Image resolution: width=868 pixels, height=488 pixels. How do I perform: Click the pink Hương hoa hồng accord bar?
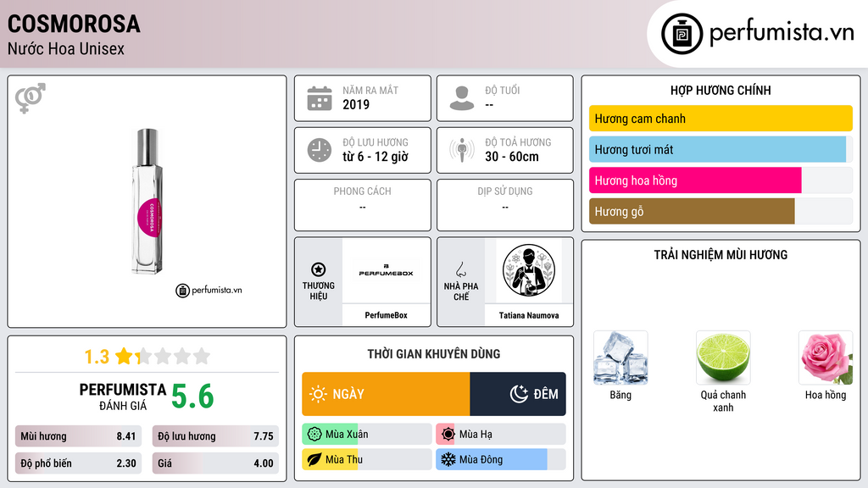click(x=721, y=180)
